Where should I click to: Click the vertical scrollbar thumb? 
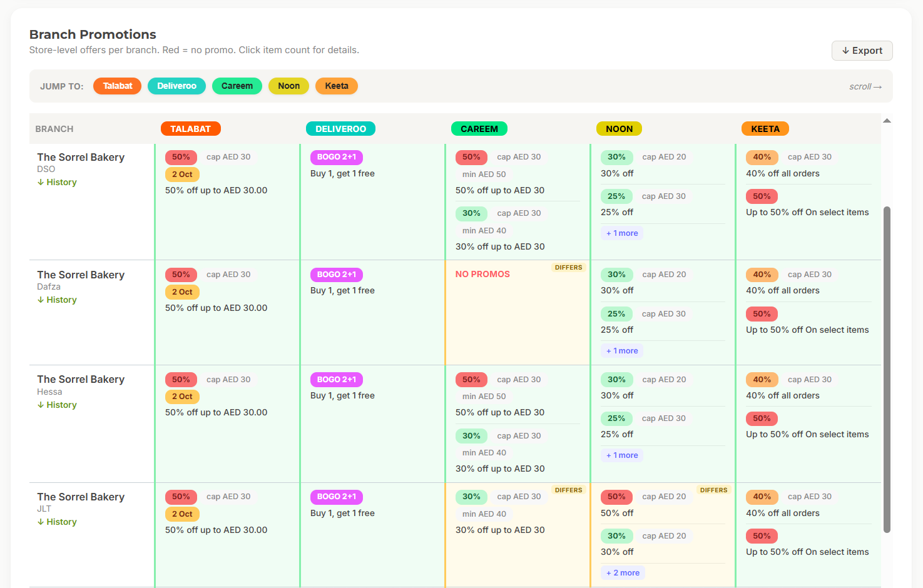point(887,369)
